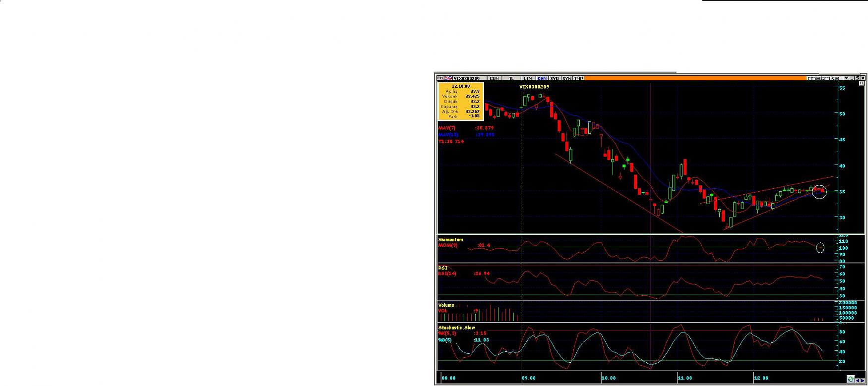Toggle the KHN option in toolbar
Image resolution: width=868 pixels, height=386 pixels.
click(x=542, y=78)
